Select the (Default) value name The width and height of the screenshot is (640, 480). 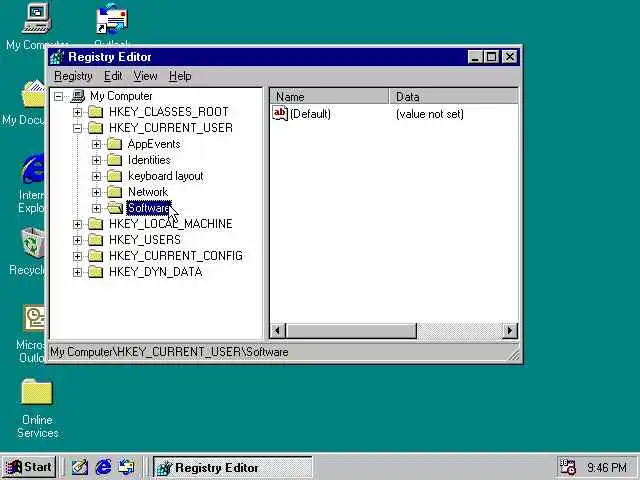coord(310,114)
